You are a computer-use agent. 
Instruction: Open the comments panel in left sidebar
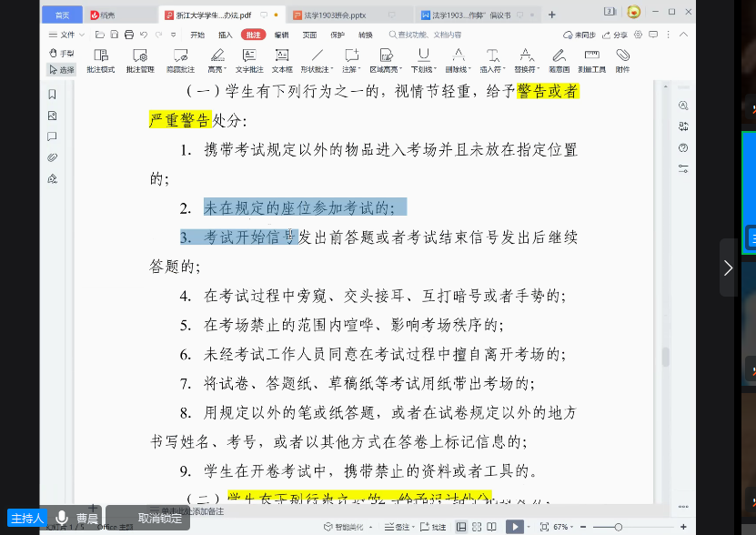point(53,136)
